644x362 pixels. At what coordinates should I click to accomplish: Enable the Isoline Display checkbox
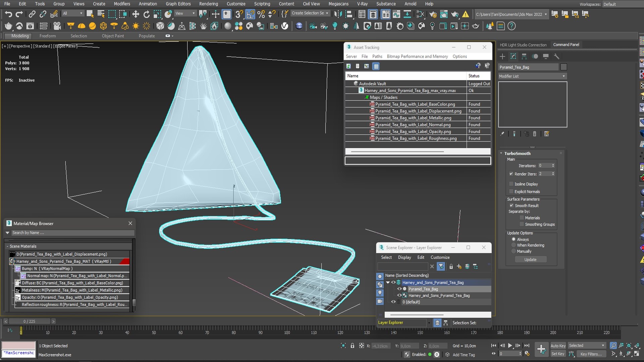click(511, 184)
